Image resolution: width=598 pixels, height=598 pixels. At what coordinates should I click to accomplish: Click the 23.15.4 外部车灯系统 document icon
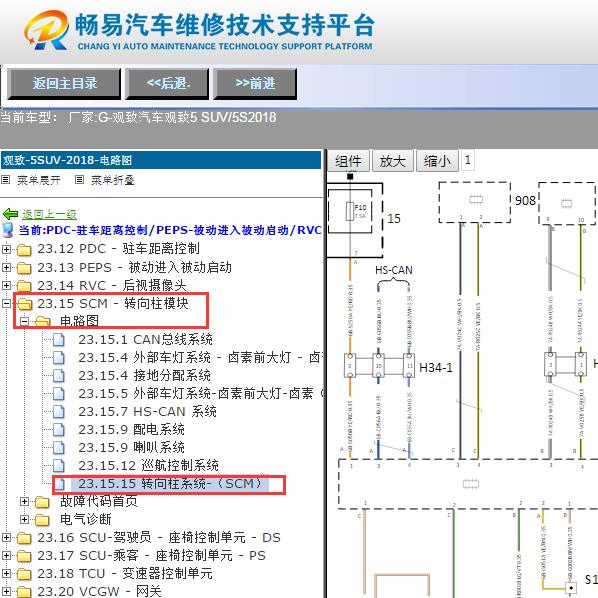59,358
